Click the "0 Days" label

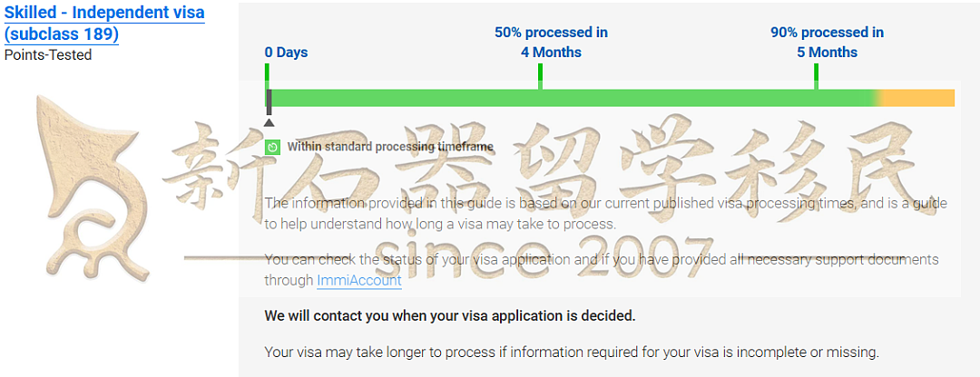tap(286, 53)
